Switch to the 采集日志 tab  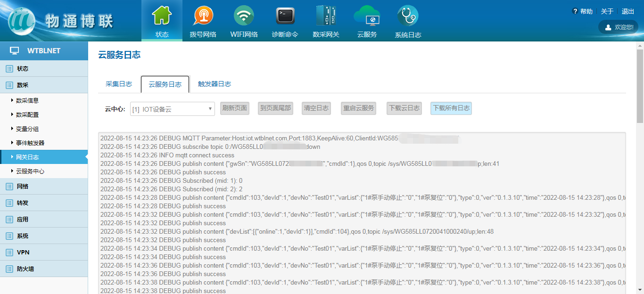119,84
